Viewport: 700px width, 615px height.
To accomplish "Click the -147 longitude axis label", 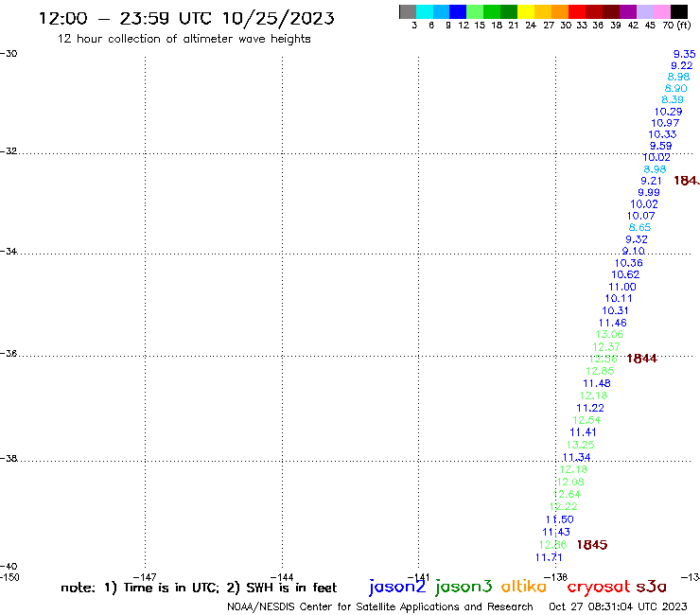I will tap(145, 577).
